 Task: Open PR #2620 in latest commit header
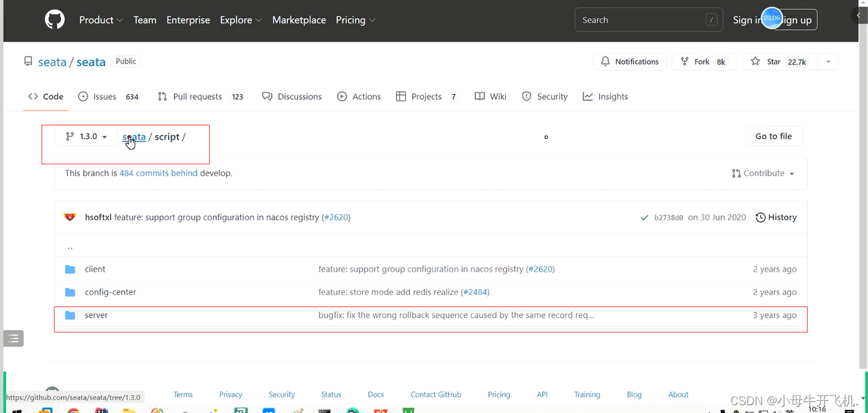[336, 218]
